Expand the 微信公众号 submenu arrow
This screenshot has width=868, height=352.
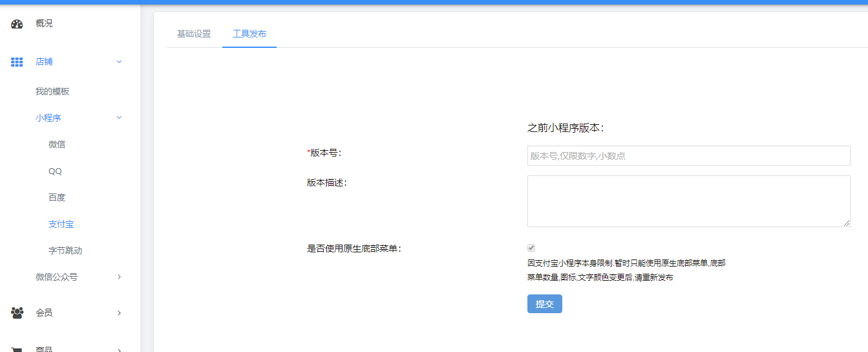119,277
